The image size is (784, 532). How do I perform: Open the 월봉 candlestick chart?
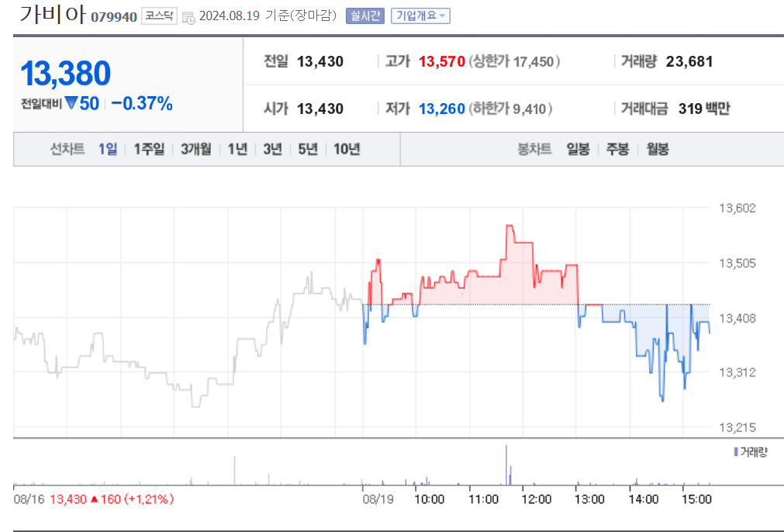(658, 149)
